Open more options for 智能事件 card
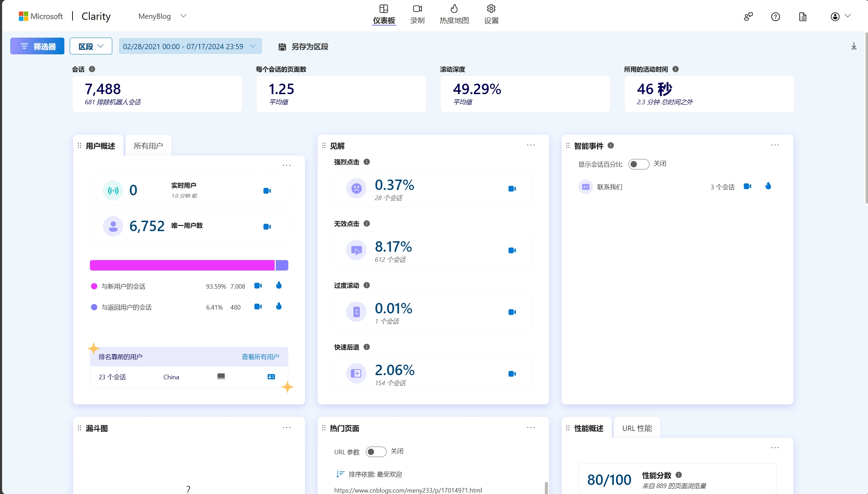 point(775,145)
